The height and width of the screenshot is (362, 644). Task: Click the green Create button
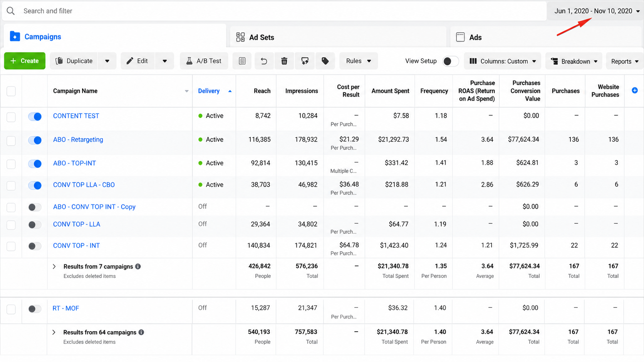25,61
